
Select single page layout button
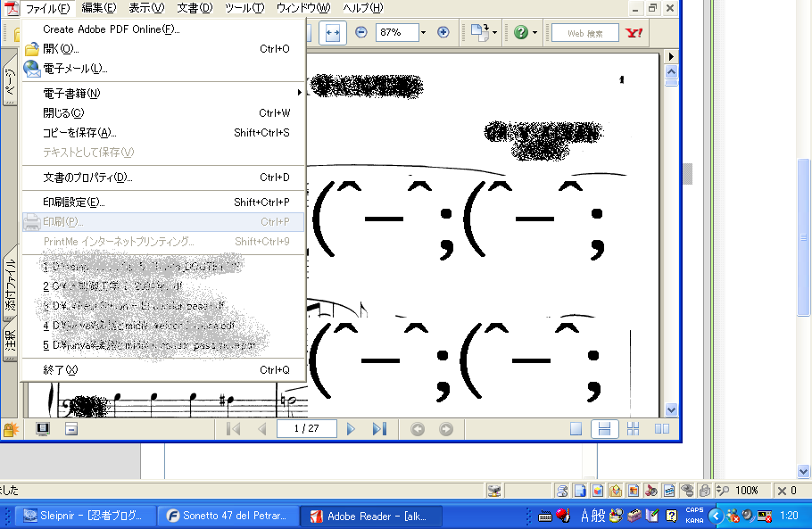[576, 428]
